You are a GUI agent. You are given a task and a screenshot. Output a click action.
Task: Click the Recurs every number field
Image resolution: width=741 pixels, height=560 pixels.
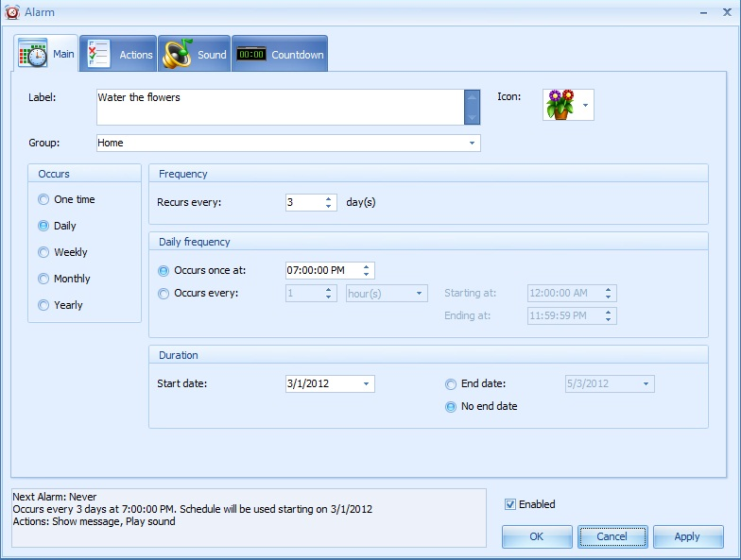304,202
